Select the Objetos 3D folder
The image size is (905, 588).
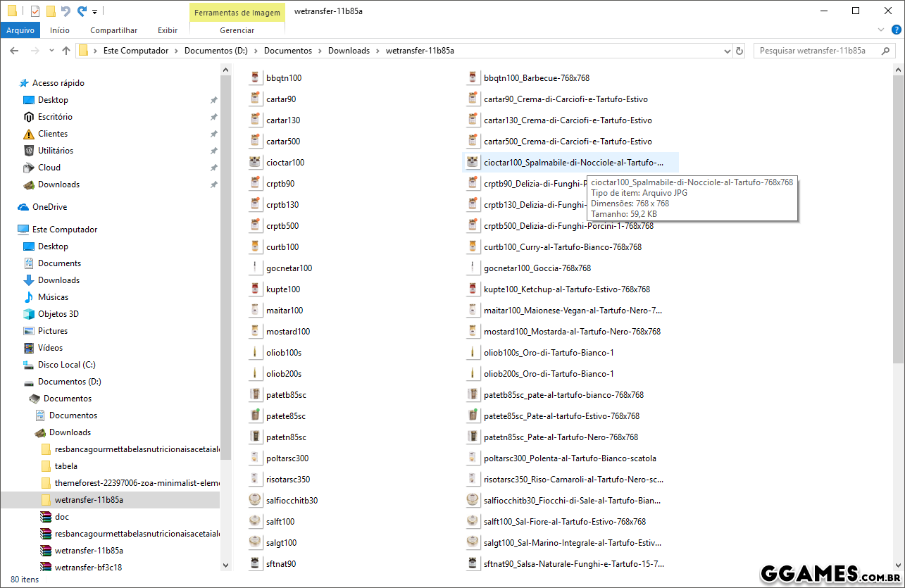coord(58,314)
